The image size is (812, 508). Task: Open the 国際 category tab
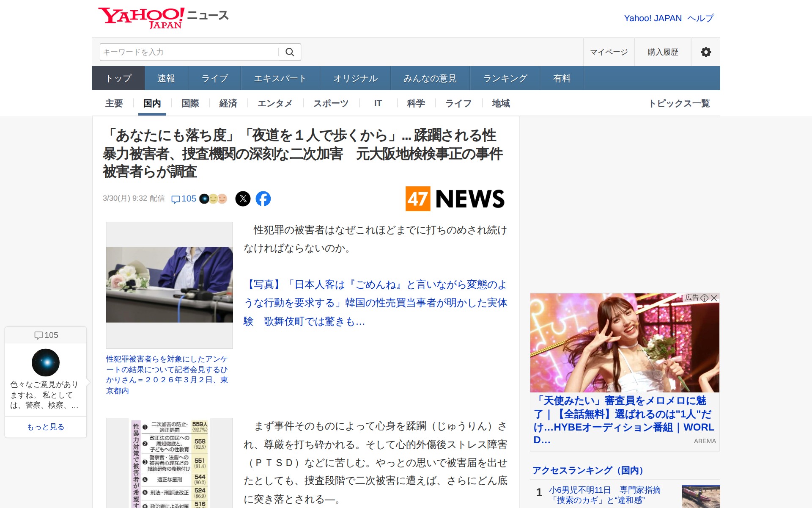(190, 103)
